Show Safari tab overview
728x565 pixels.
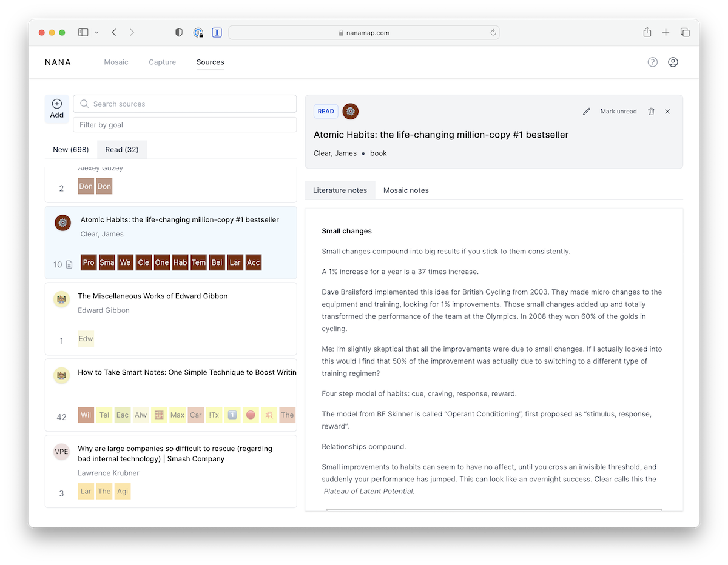[x=685, y=32]
